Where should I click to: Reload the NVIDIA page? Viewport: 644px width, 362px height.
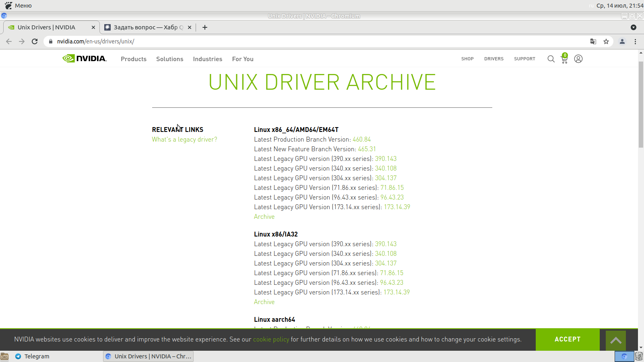(35, 41)
